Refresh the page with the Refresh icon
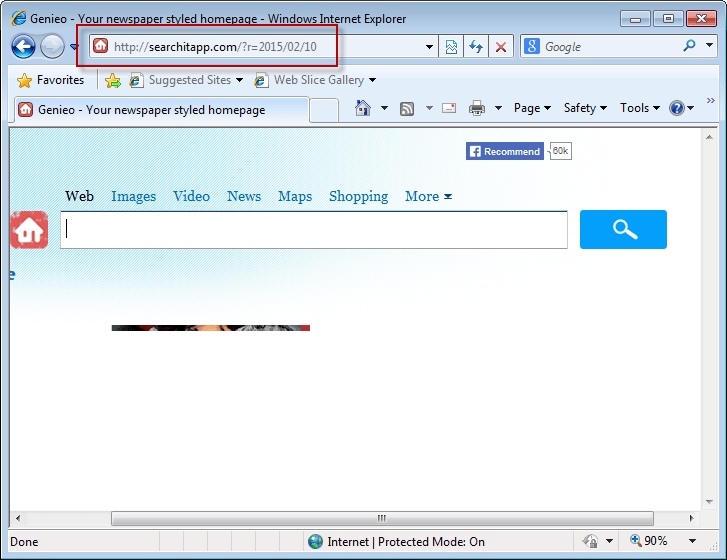 pyautogui.click(x=476, y=46)
